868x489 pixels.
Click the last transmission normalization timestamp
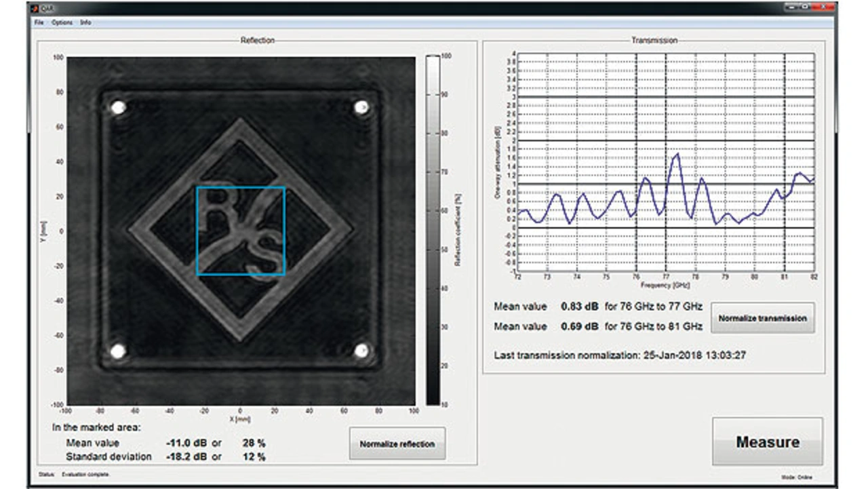tap(696, 355)
